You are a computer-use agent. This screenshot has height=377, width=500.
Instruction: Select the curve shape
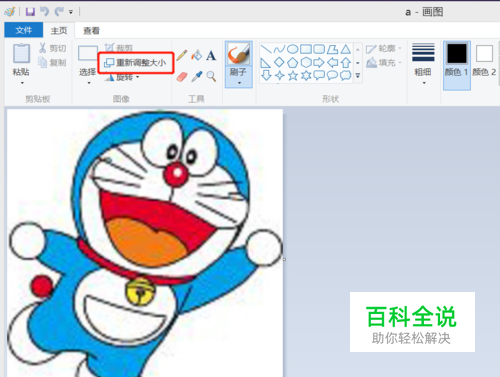279,49
